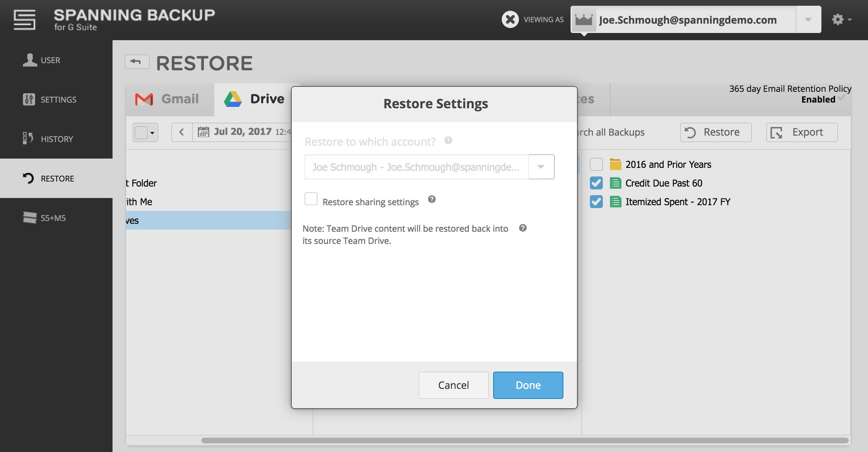Open the restore account dropdown arrow
Image resolution: width=868 pixels, height=452 pixels.
(x=541, y=167)
